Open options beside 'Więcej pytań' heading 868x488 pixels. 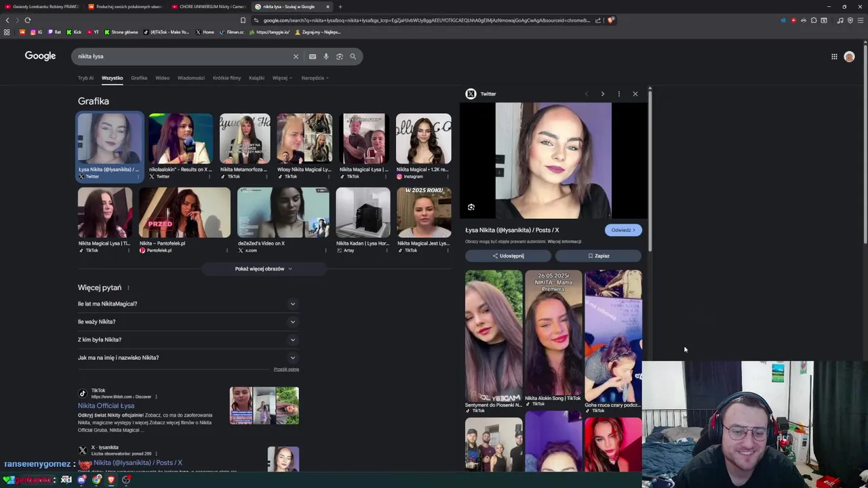click(x=128, y=288)
